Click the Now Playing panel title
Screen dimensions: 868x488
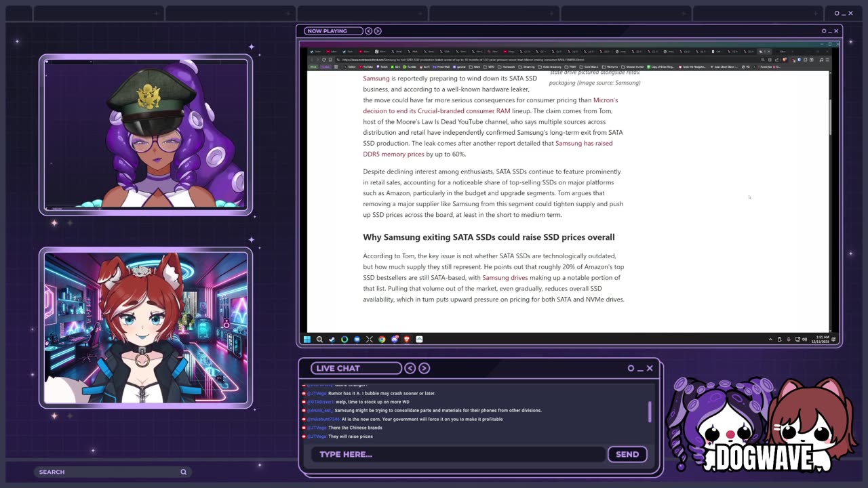click(326, 30)
